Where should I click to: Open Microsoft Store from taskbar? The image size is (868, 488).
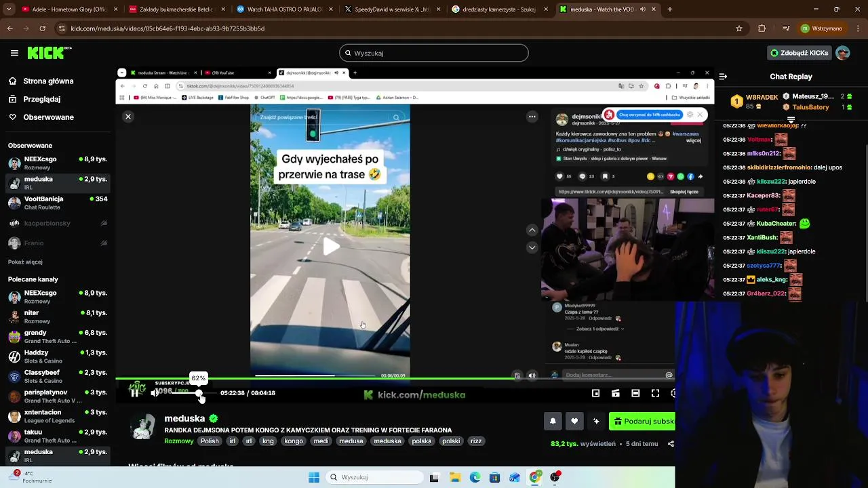(x=494, y=477)
